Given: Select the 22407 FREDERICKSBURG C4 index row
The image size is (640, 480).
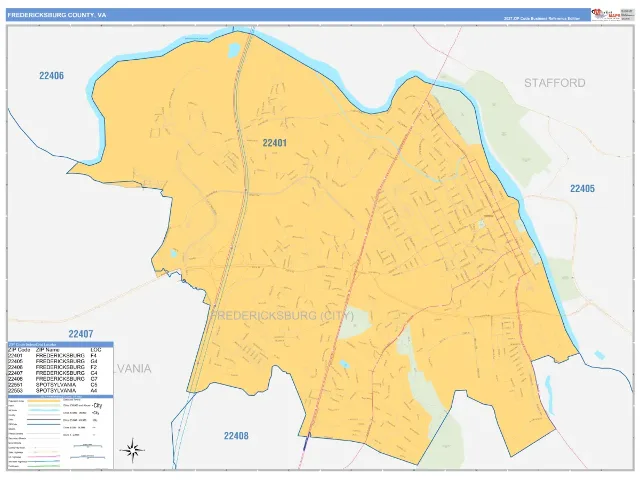Looking at the screenshot, I should tap(53, 373).
